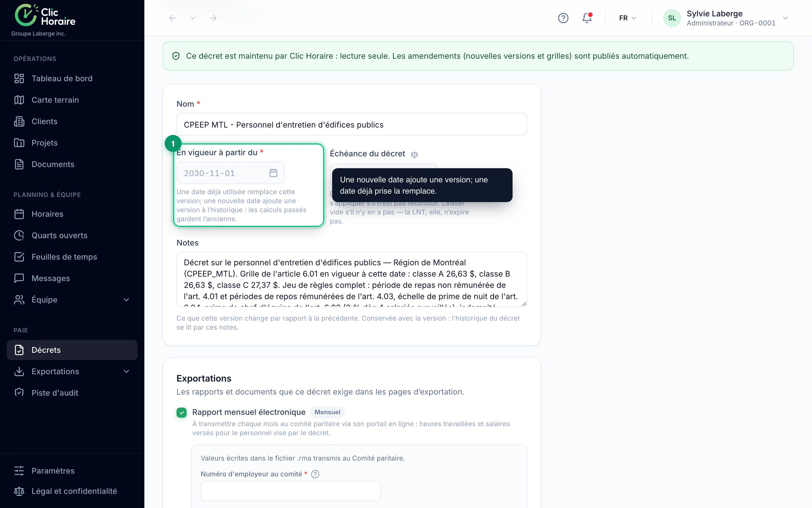Image resolution: width=812 pixels, height=508 pixels.
Task: Go to the Clients section
Action: click(x=72, y=121)
